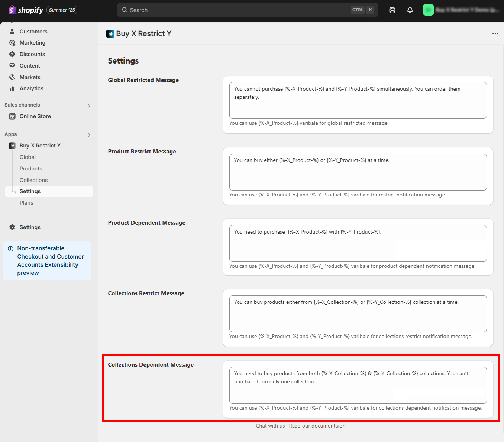Click the gear icon for Settings at the sidebar bottom
The width and height of the screenshot is (504, 442).
click(12, 227)
